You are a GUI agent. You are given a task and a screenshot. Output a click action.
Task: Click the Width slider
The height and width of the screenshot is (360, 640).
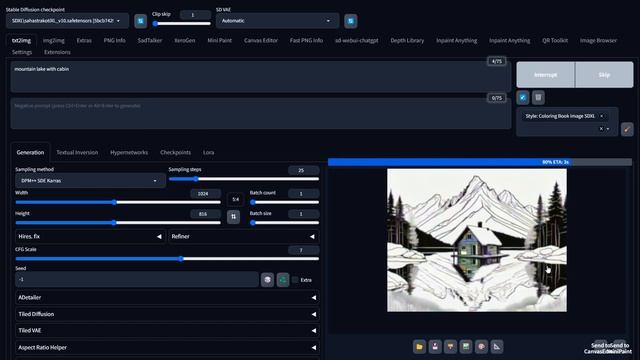(118, 202)
